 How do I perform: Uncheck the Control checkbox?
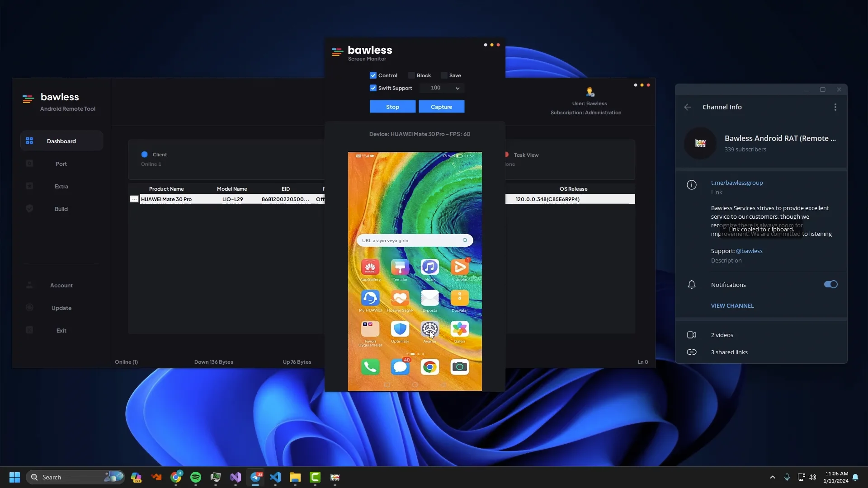[373, 75]
